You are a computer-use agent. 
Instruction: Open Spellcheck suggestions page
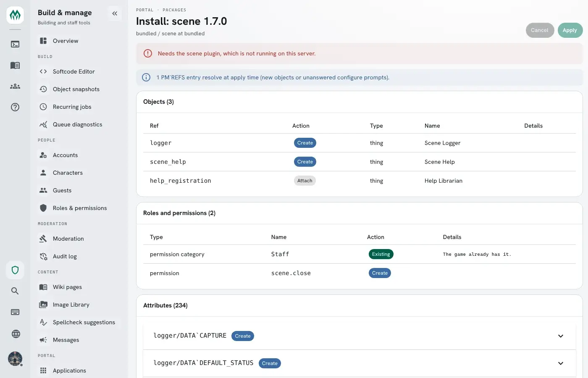[79, 322]
